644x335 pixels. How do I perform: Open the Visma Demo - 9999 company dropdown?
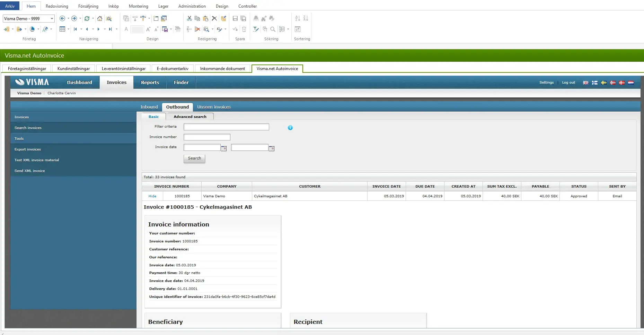pos(52,18)
